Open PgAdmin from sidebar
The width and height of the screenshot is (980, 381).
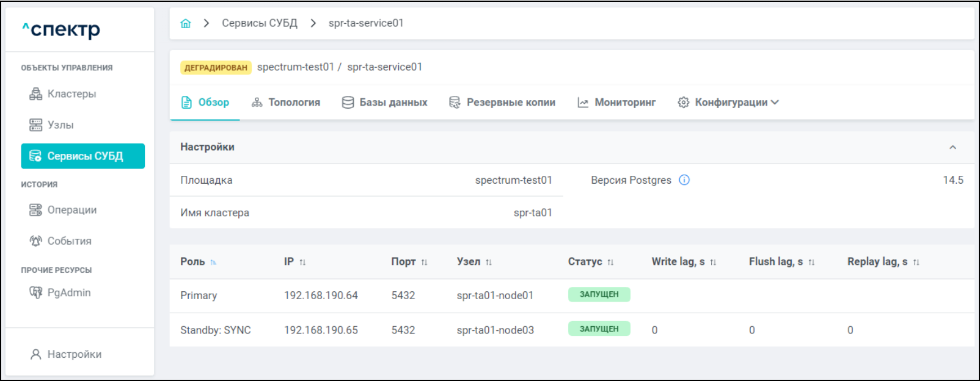point(68,293)
